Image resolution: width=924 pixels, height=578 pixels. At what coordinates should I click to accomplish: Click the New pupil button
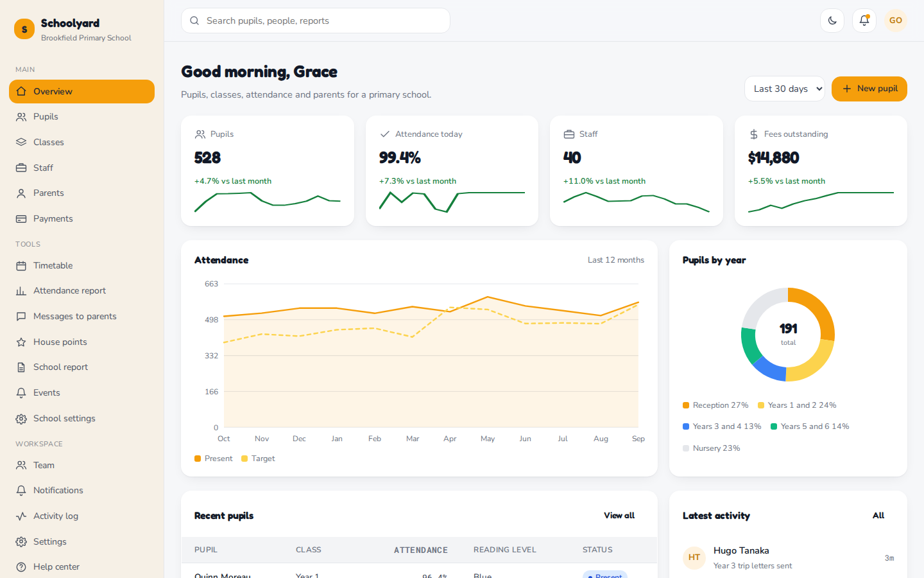(x=869, y=89)
